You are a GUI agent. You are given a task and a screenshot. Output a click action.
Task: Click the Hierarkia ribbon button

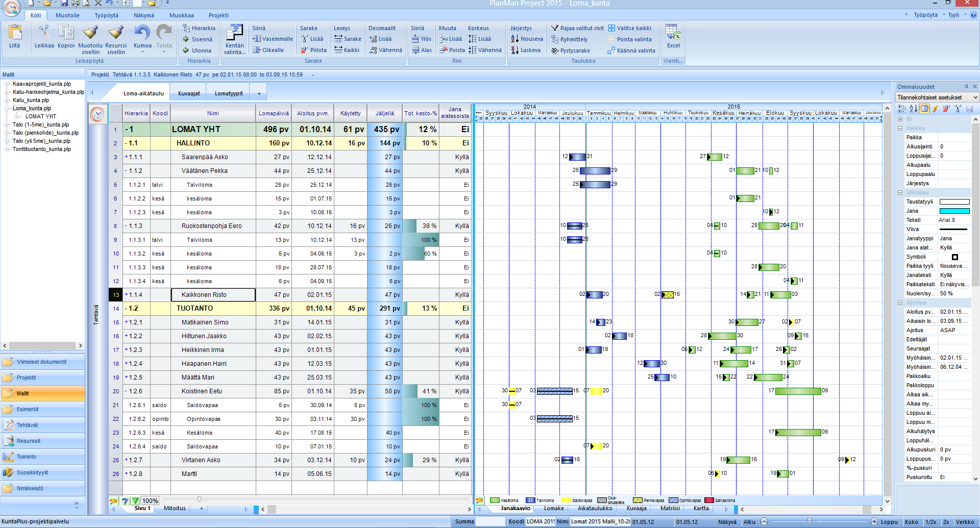click(199, 28)
